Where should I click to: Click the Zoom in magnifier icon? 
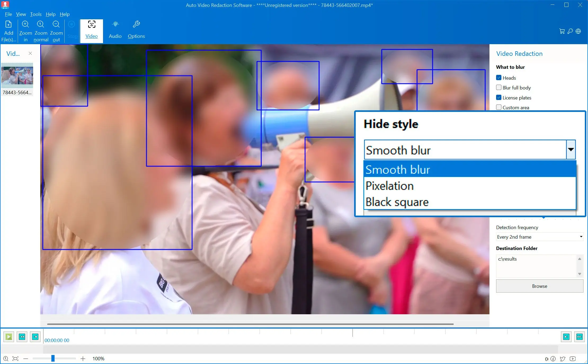[25, 24]
